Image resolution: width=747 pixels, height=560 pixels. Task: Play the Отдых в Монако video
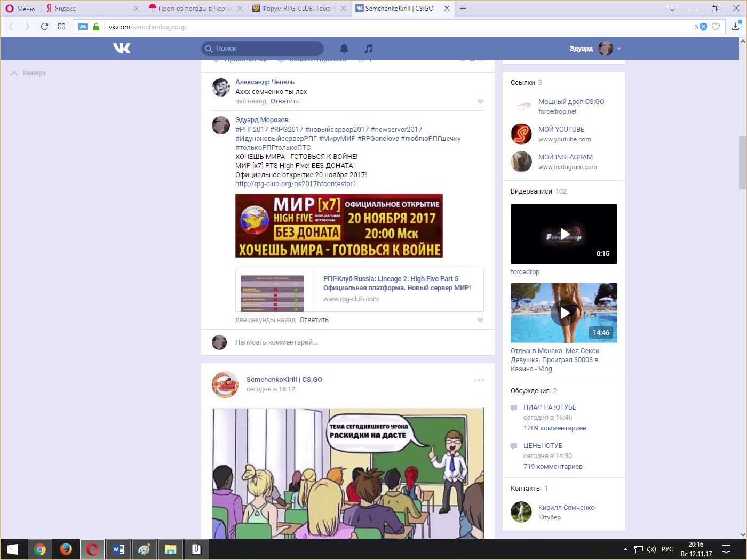(564, 313)
